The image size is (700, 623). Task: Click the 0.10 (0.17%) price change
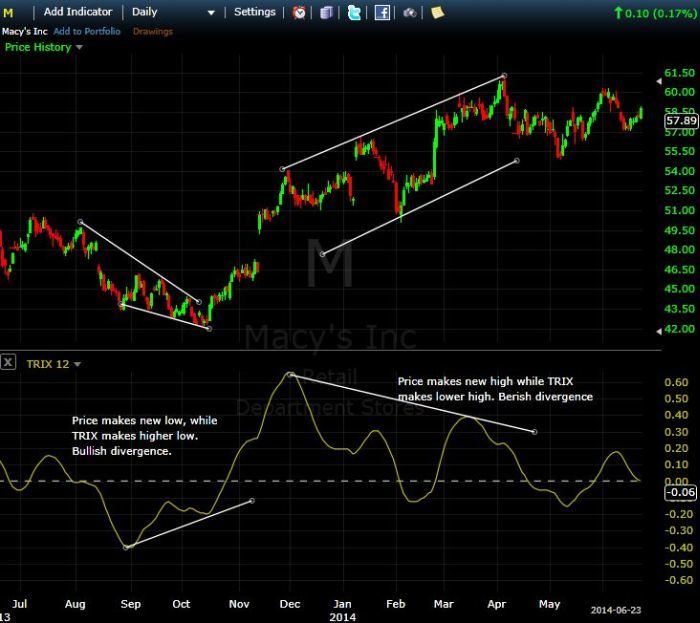655,13
